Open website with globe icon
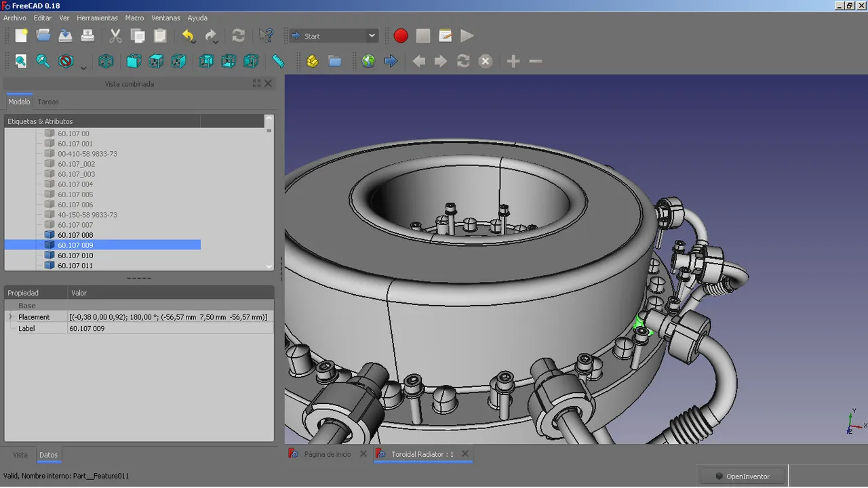 368,61
